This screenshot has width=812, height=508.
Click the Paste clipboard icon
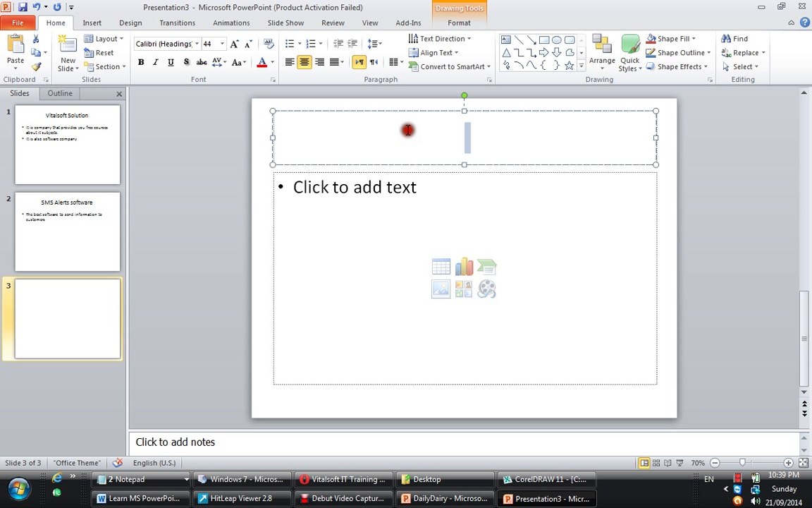(x=15, y=45)
